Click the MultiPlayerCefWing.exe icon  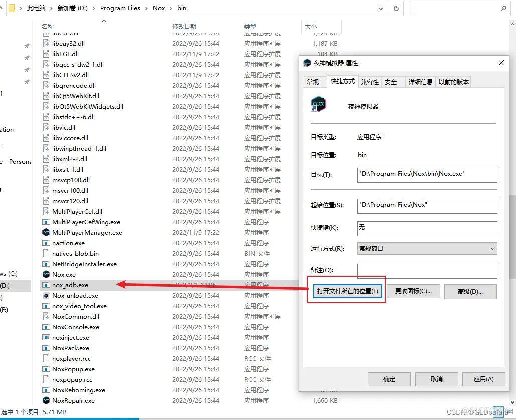(46, 222)
